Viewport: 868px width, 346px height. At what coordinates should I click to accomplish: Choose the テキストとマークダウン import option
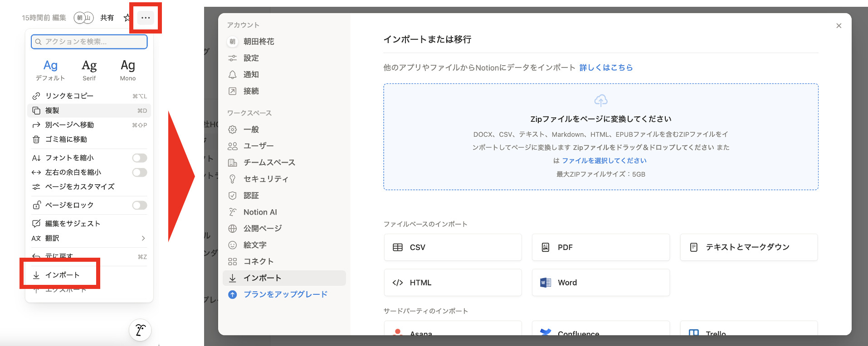[749, 247]
